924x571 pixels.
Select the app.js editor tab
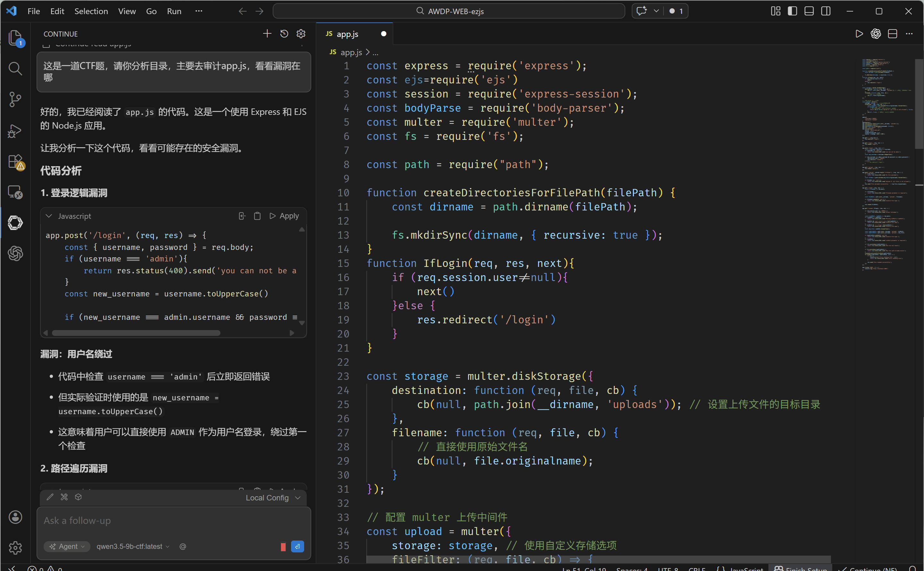click(347, 34)
